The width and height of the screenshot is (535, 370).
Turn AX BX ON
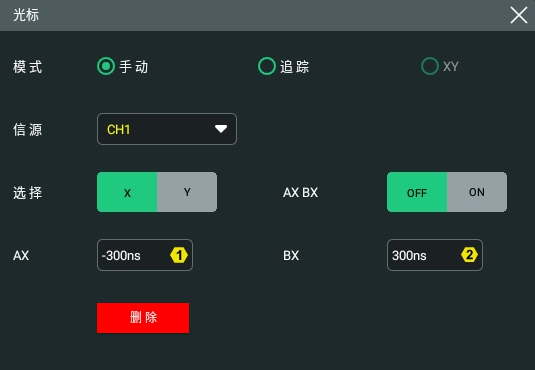pyautogui.click(x=477, y=192)
